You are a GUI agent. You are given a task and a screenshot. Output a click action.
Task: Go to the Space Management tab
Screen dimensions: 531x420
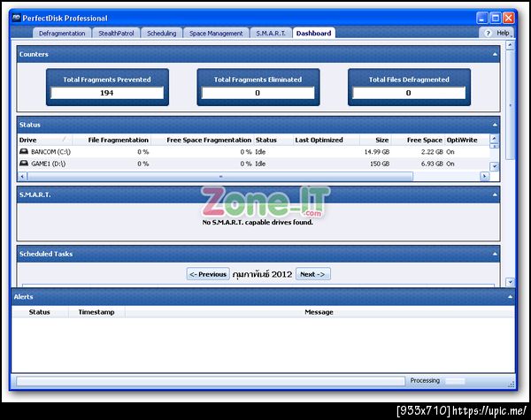pos(216,34)
